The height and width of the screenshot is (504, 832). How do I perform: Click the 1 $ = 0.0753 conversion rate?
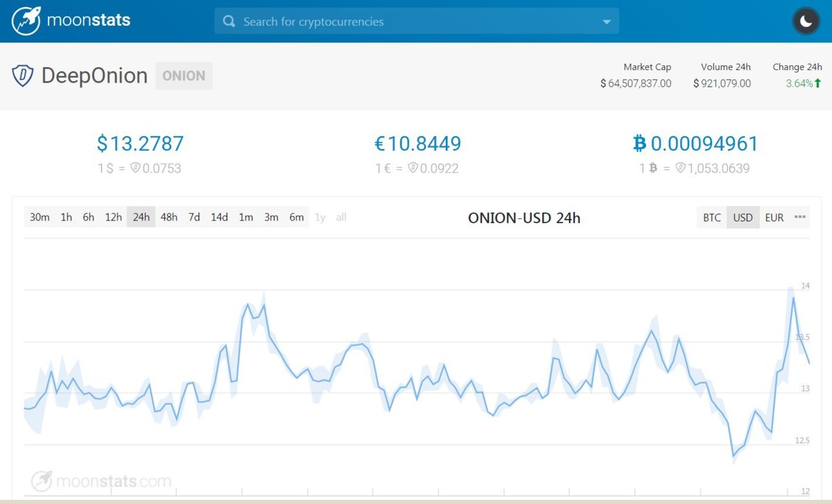(x=139, y=168)
